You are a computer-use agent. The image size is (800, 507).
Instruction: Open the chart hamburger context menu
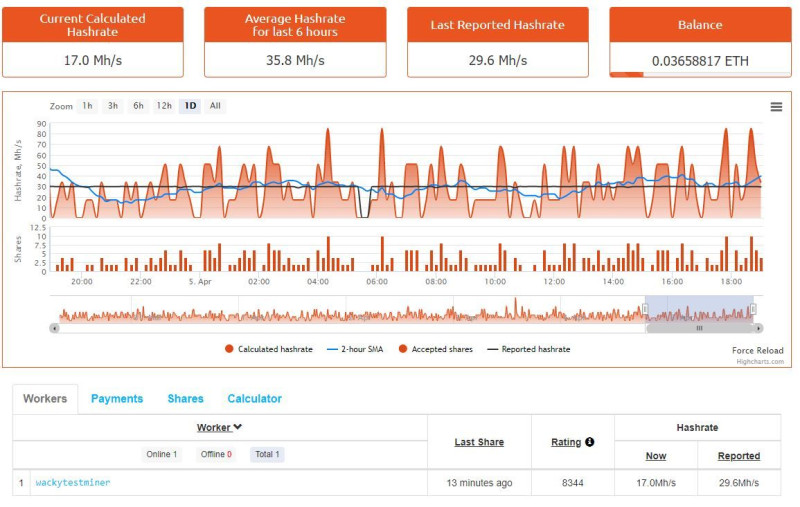click(x=776, y=107)
